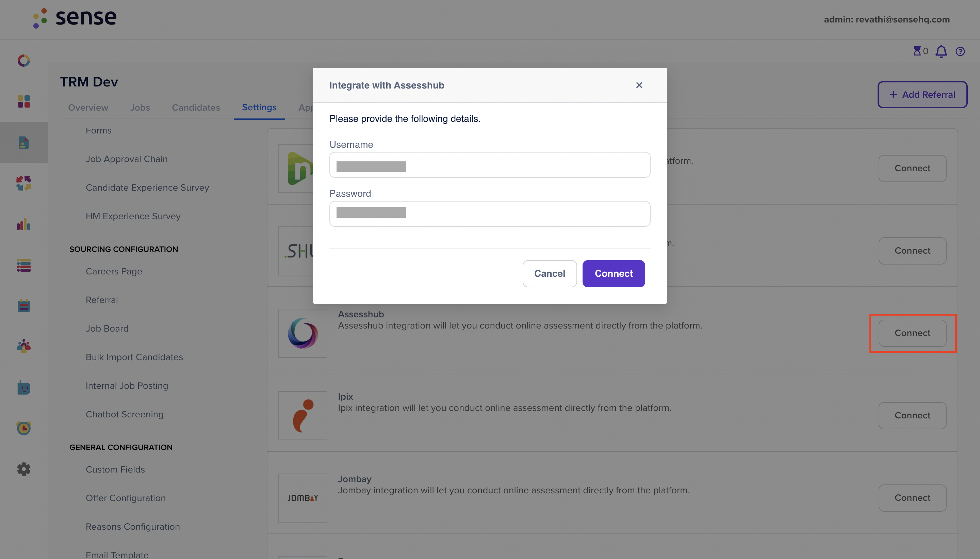Click Cancel in the Assesshub dialog
The width and height of the screenshot is (980, 559).
click(x=550, y=273)
